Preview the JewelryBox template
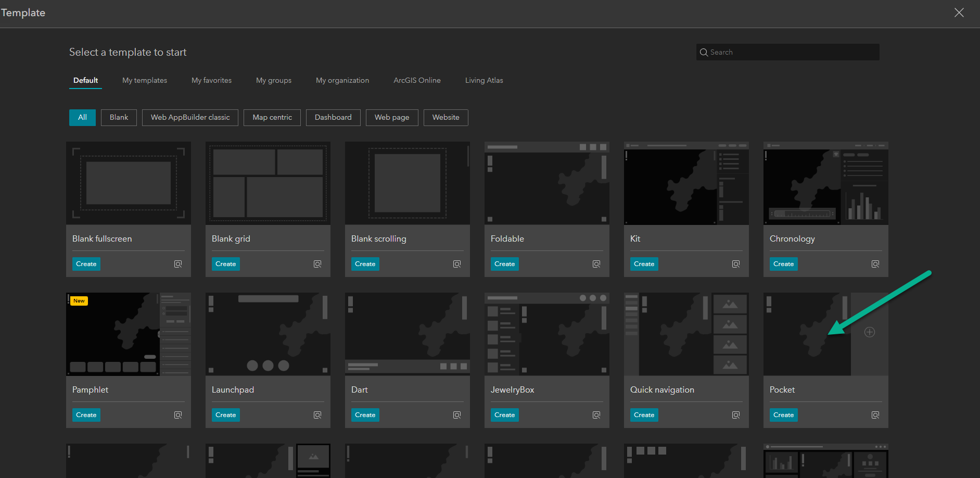 pyautogui.click(x=596, y=415)
